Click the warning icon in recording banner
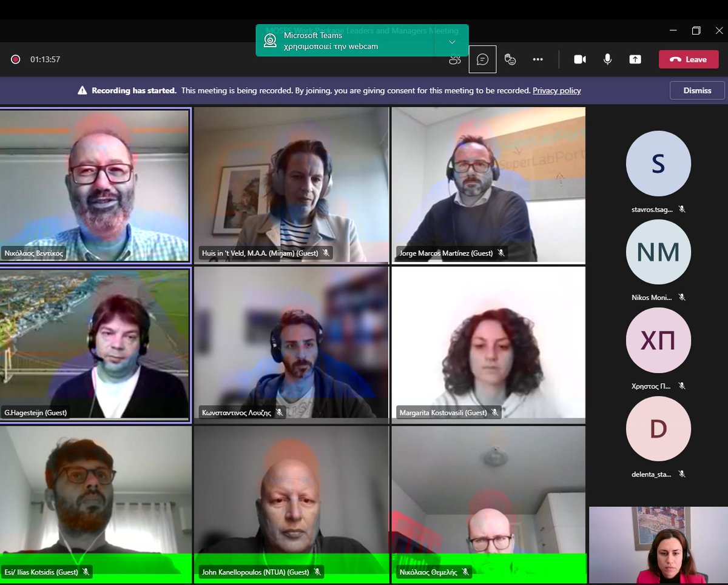728x585 pixels. click(x=83, y=90)
